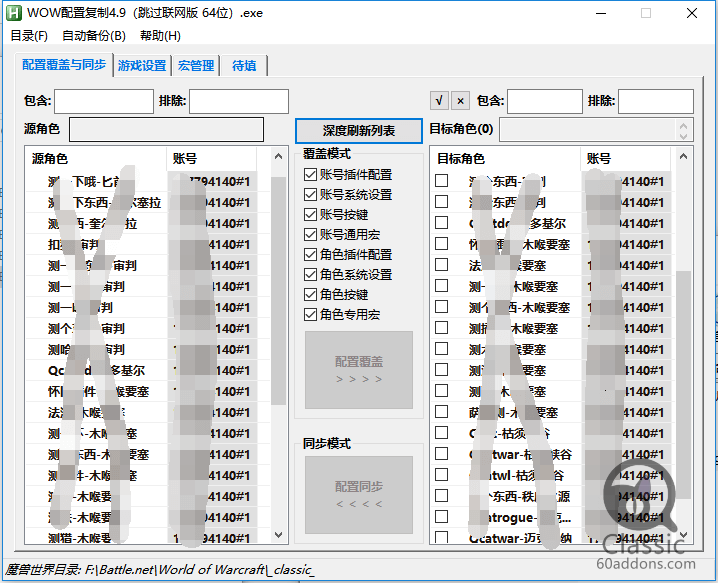Click the √ select-all button
Screen dimensions: 718x583
click(x=439, y=101)
